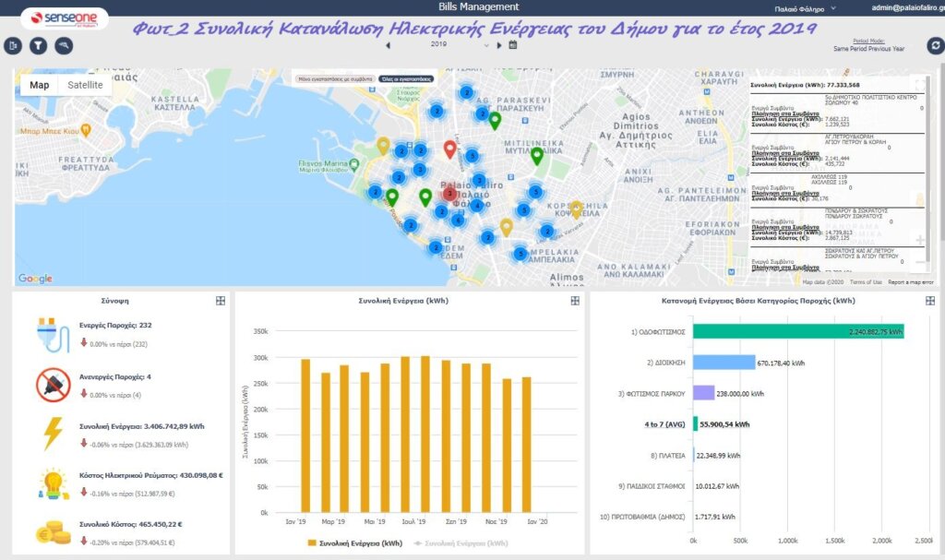Click the red cluster marker numbered 3
945x560 pixels.
click(449, 194)
